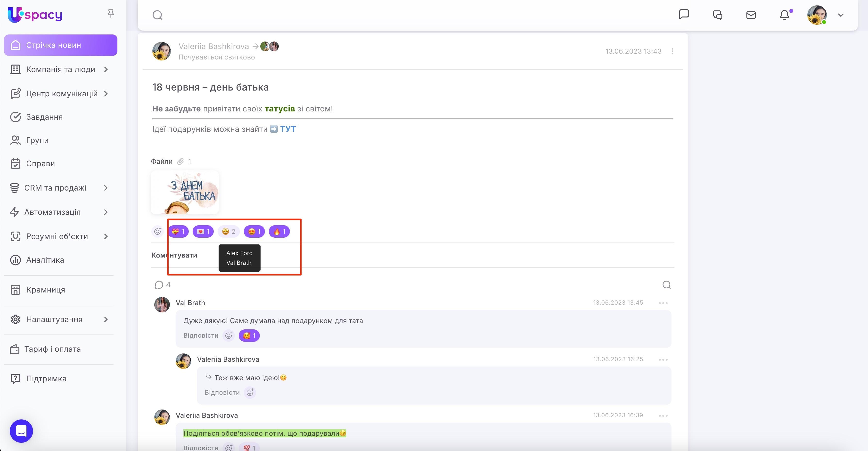The height and width of the screenshot is (451, 868).
Task: Click add-reaction smiley under the post
Action: point(157,231)
